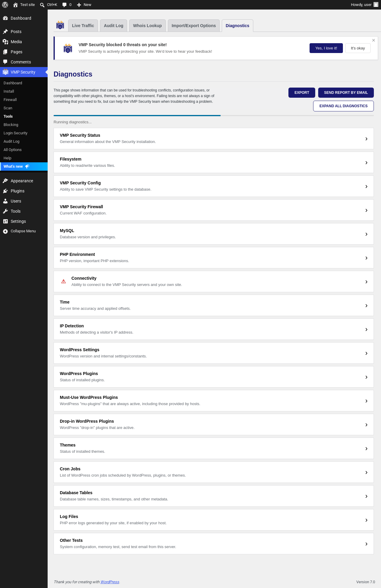Open comments bubble icon in admin bar
Viewport: 381px width, 588px height.
pyautogui.click(x=64, y=5)
